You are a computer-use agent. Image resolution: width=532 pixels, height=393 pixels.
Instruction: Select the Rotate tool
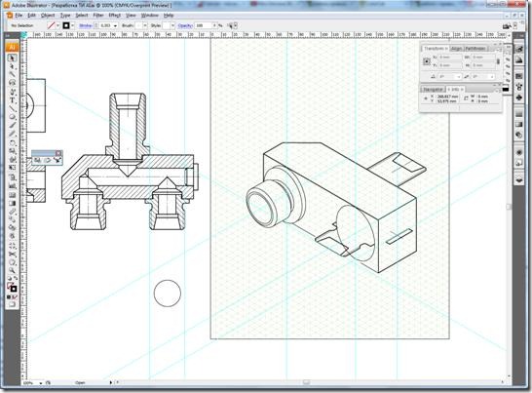(13, 142)
